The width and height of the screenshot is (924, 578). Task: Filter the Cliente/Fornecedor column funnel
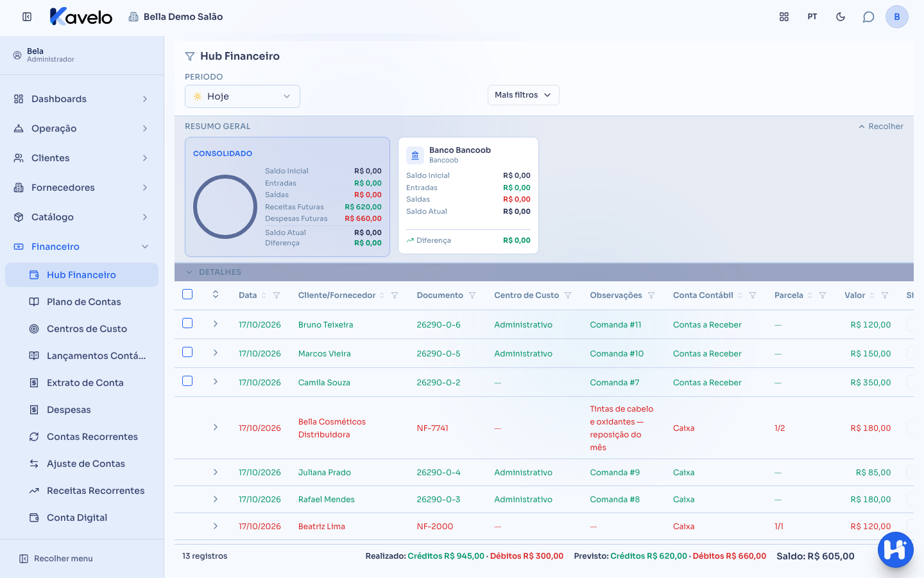395,295
